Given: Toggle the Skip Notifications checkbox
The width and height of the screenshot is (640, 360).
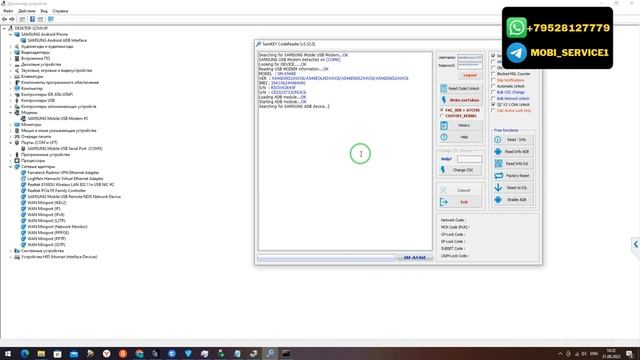Looking at the screenshot, I should pos(493,80).
